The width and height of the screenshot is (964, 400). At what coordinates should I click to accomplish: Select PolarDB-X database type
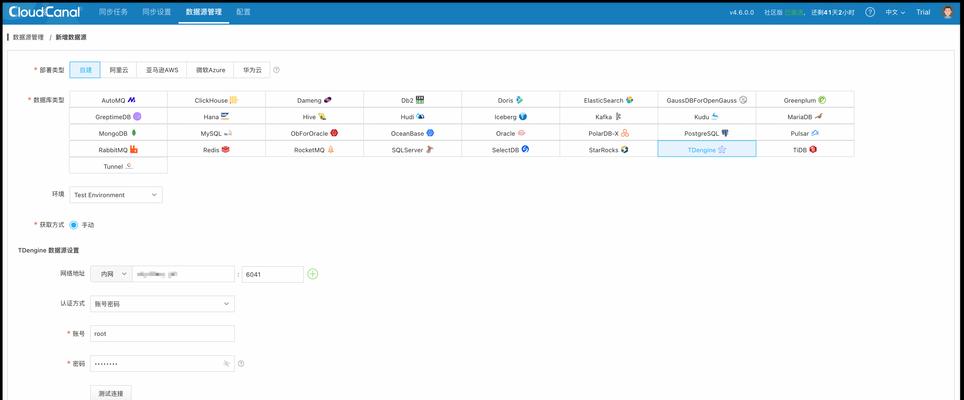tap(609, 133)
